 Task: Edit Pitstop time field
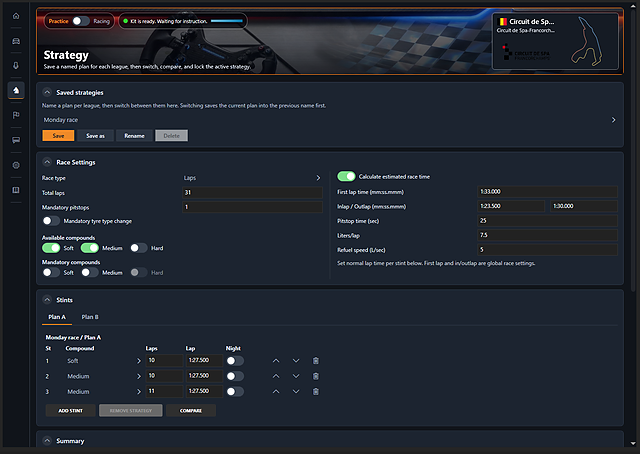547,220
